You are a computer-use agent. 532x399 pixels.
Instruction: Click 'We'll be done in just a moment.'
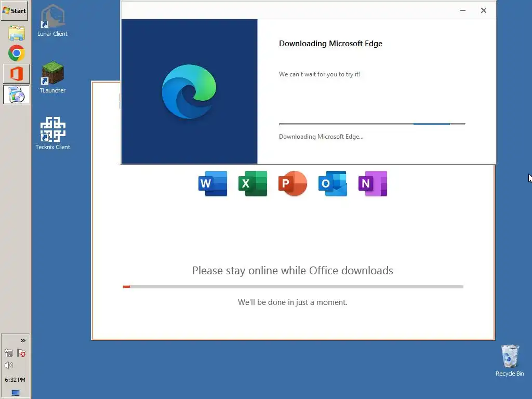tap(292, 302)
